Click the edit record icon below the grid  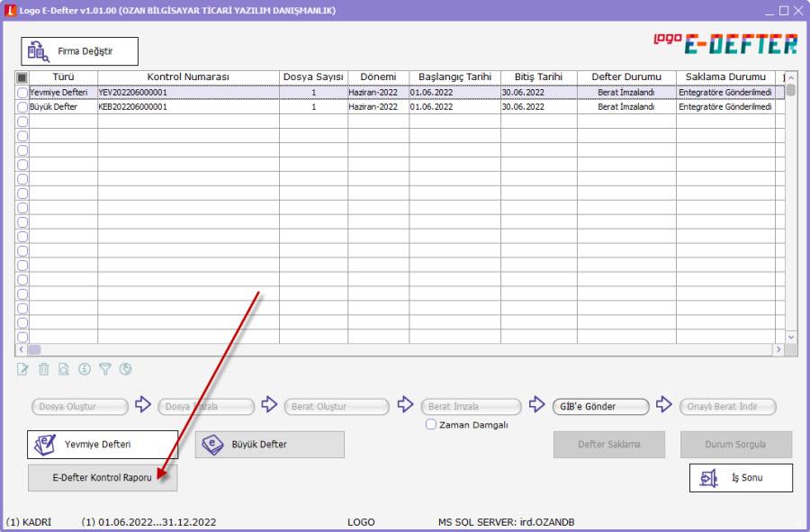[23, 368]
